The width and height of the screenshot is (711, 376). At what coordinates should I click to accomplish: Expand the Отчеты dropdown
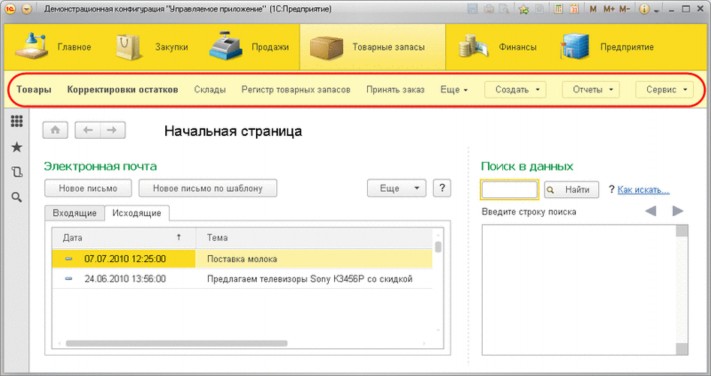pos(590,90)
